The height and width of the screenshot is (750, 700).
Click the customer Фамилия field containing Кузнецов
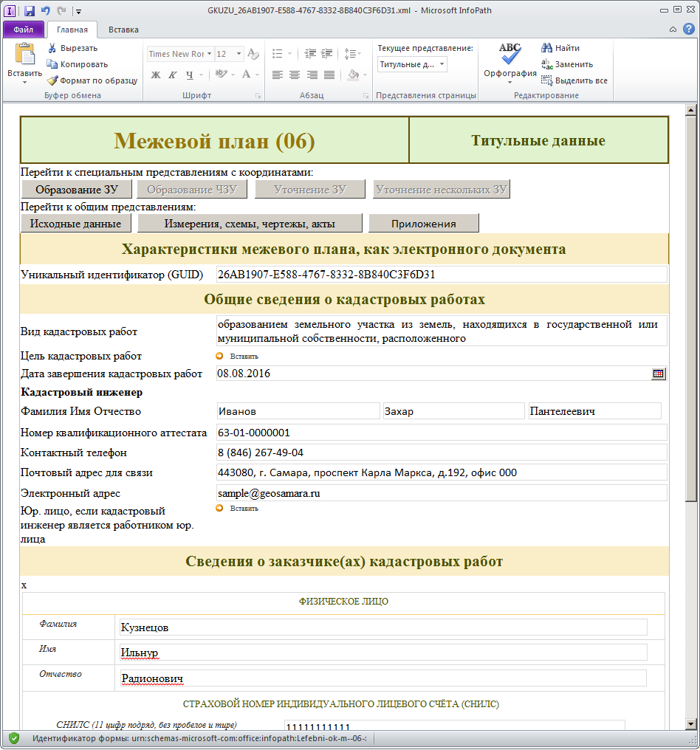(x=383, y=627)
